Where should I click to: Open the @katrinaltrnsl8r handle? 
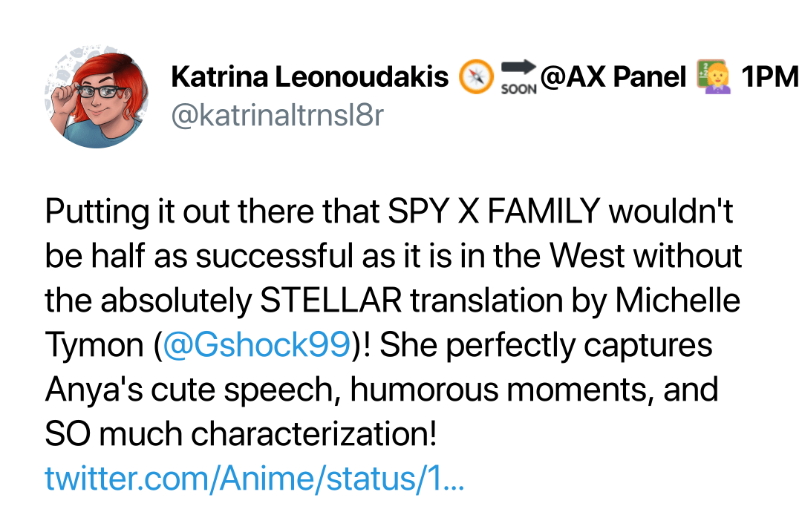click(277, 116)
